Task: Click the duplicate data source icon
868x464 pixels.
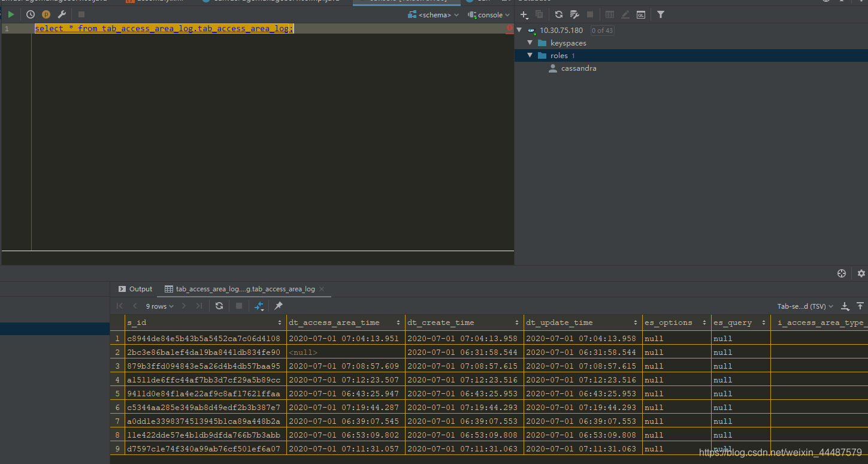Action: [x=539, y=14]
